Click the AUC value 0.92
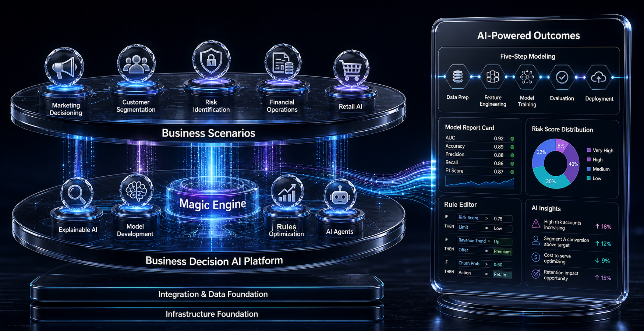644x331 pixels. 499,138
